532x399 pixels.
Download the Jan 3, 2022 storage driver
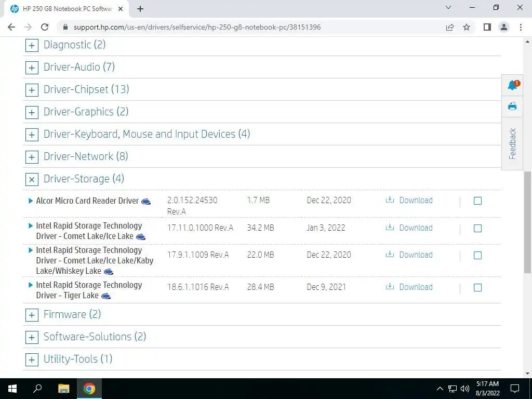coord(416,228)
